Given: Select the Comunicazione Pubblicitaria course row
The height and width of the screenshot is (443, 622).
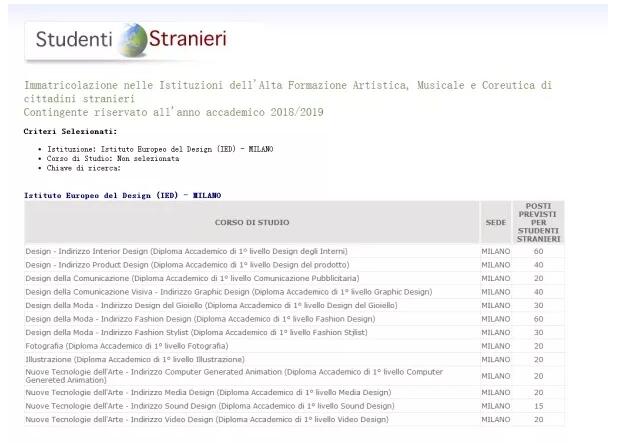Looking at the screenshot, I should pos(294,278).
